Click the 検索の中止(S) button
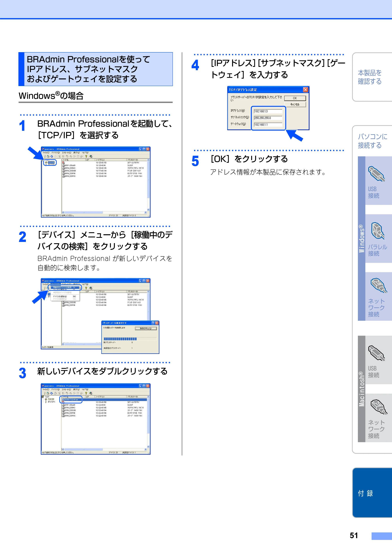Viewport: 392px width, 555px height. pos(146,328)
